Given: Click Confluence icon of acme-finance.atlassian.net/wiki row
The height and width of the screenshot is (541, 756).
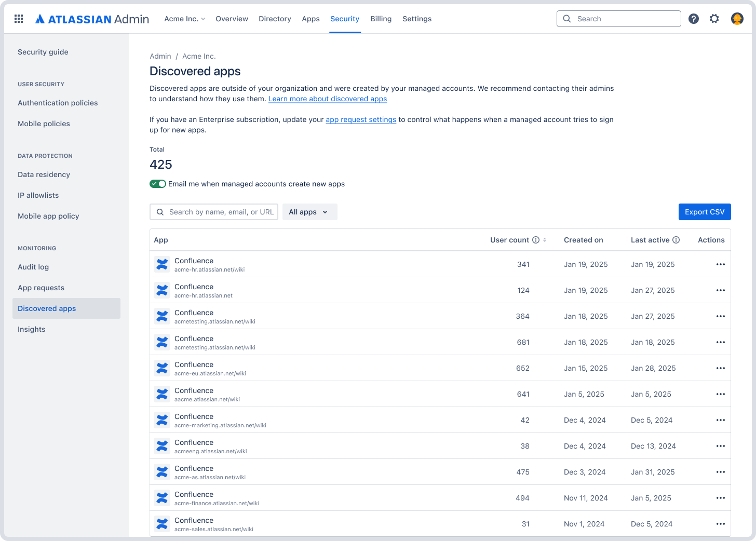Looking at the screenshot, I should click(x=162, y=498).
